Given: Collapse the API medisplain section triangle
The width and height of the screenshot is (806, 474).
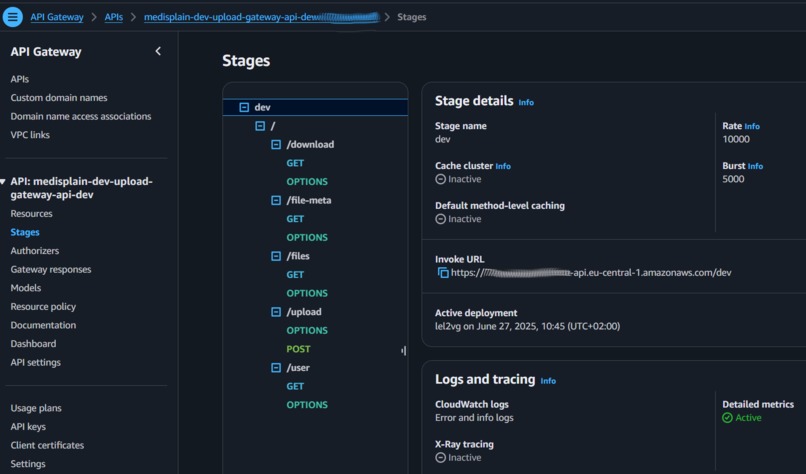Looking at the screenshot, I should click(x=3, y=181).
